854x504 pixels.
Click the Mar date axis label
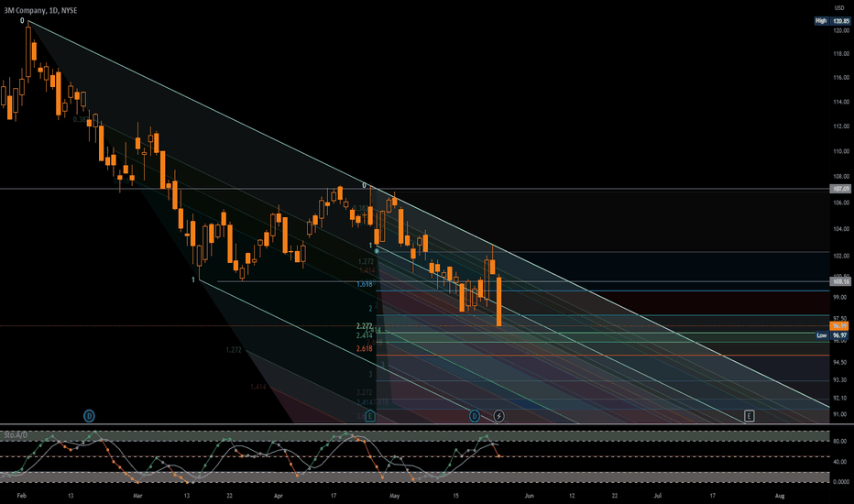point(137,496)
